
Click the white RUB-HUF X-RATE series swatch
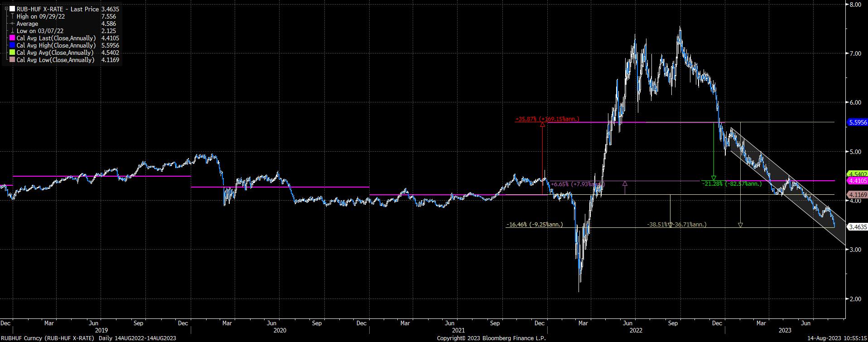(13, 9)
